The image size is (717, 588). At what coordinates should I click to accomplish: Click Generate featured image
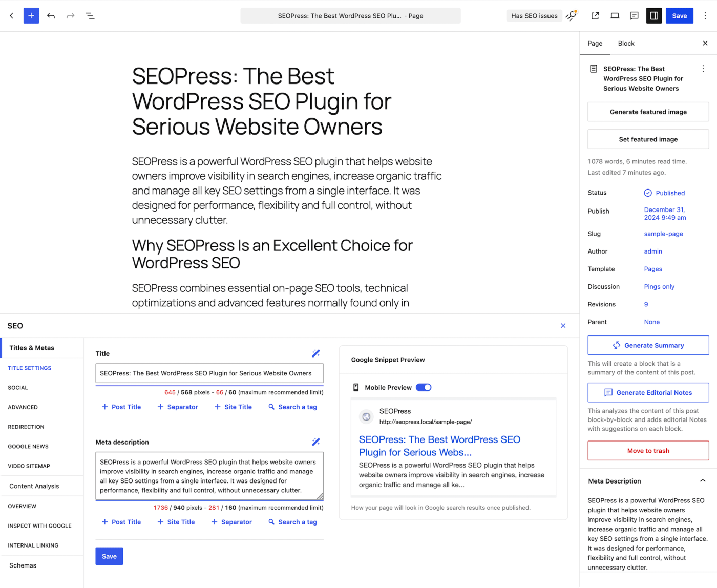click(x=648, y=112)
